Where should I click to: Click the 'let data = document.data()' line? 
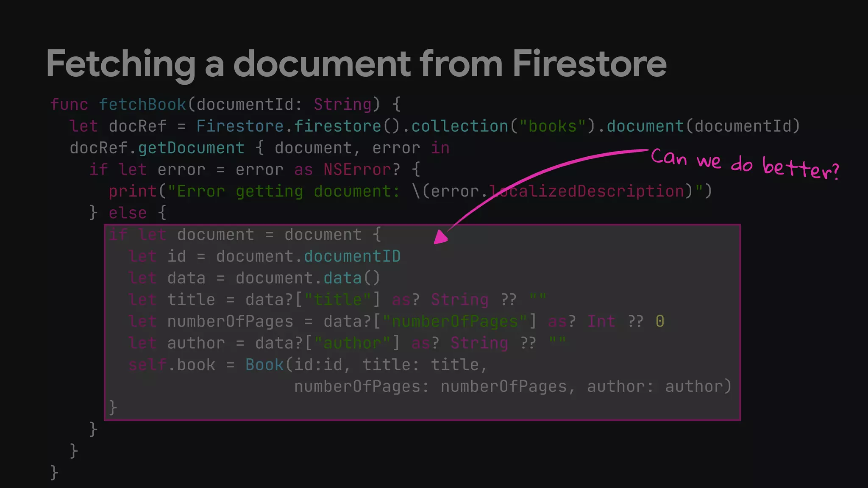point(254,278)
